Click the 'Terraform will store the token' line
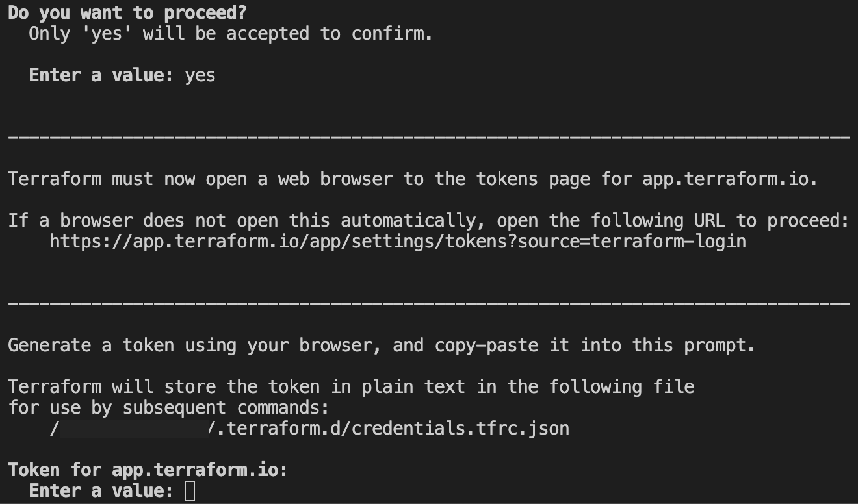 [351, 387]
